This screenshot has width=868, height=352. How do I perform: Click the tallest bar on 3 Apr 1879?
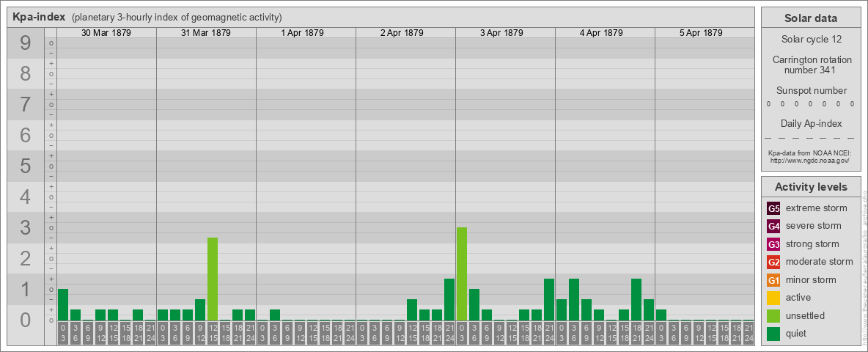click(462, 274)
